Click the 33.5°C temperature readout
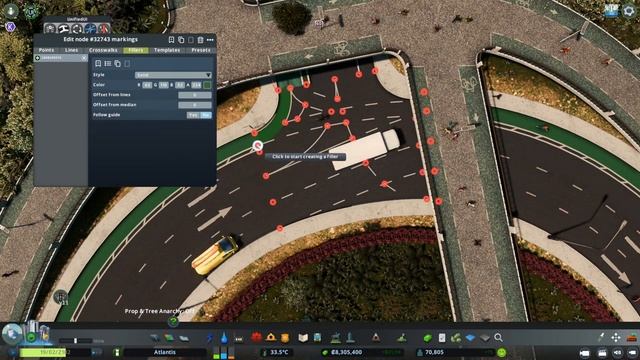 click(279, 352)
